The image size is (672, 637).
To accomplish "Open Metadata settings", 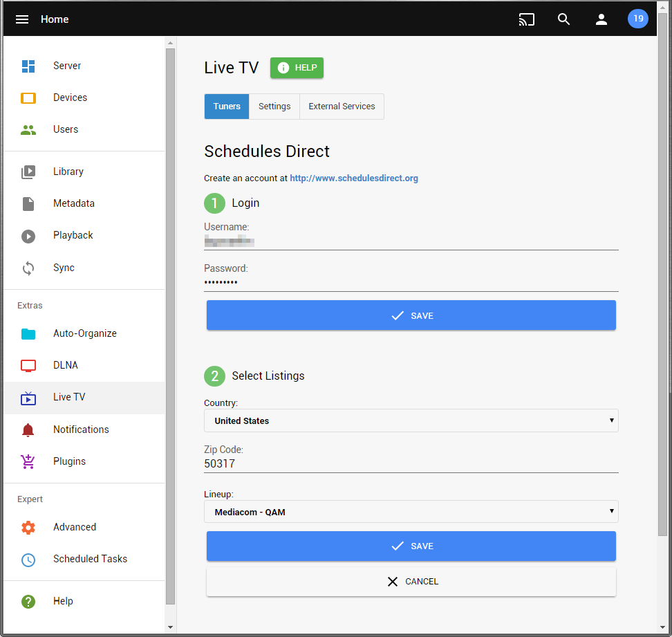I will [x=84, y=203].
